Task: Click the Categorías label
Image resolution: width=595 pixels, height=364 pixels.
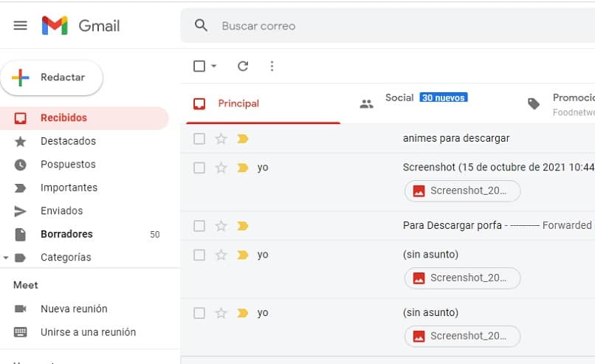Action: pyautogui.click(x=66, y=258)
